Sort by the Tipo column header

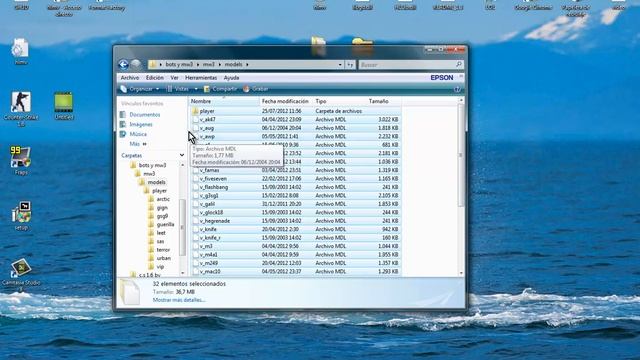[339, 101]
